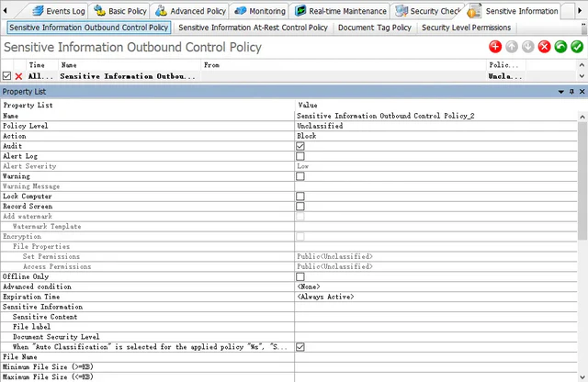The width and height of the screenshot is (588, 382).
Task: Click the From column header
Action: coord(344,65)
